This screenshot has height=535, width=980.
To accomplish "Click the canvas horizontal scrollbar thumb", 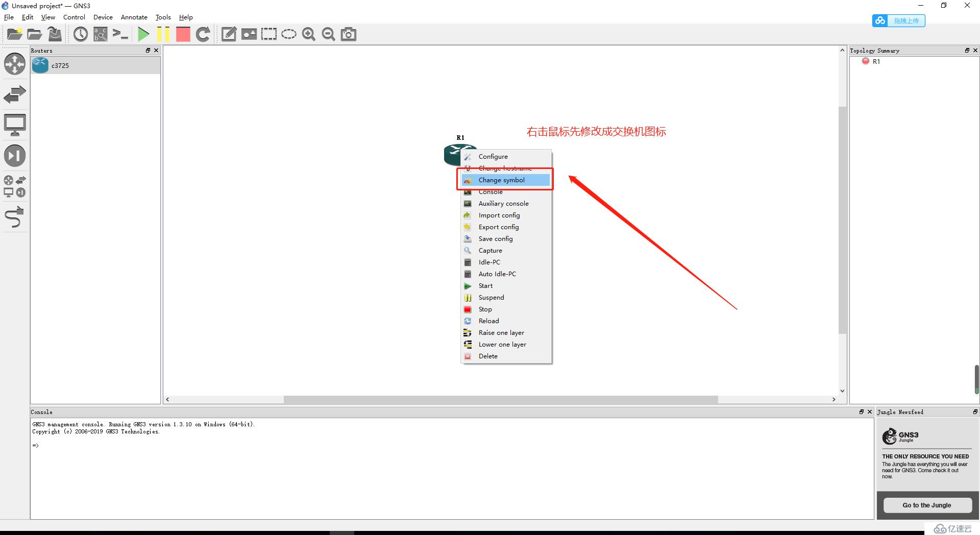I will 501,399.
